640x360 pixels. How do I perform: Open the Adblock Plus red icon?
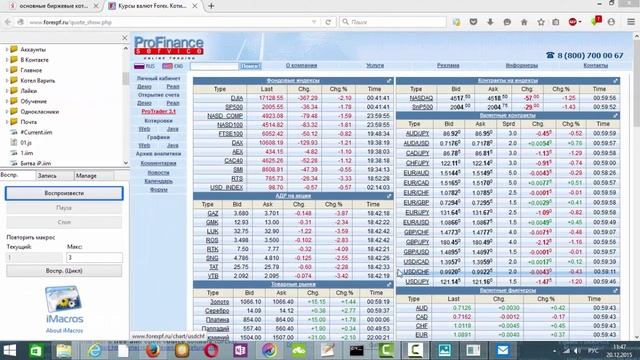coord(573,22)
